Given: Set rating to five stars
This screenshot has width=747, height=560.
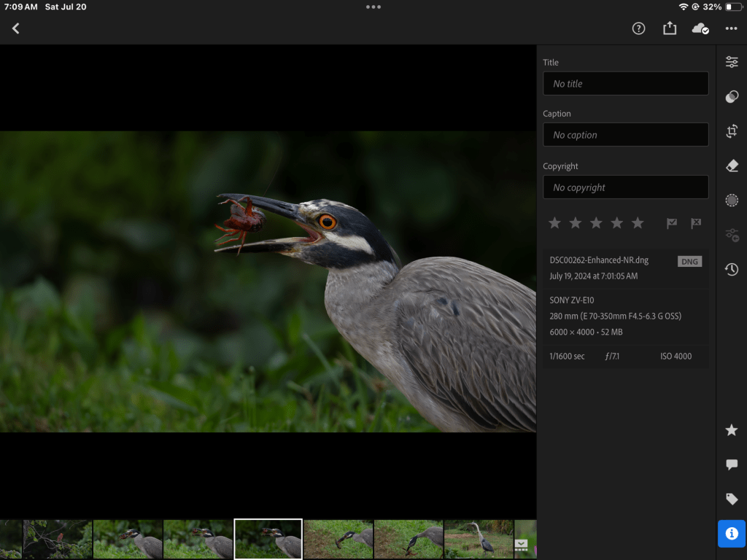Looking at the screenshot, I should [638, 223].
